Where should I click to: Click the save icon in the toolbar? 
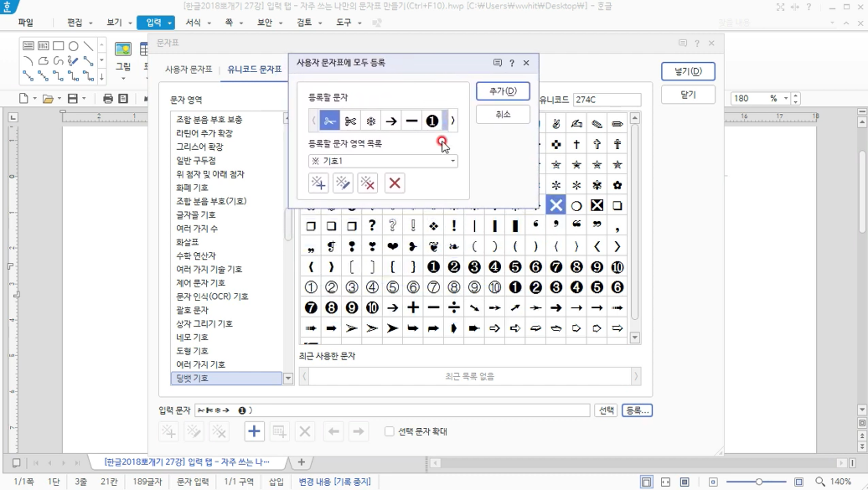[73, 99]
